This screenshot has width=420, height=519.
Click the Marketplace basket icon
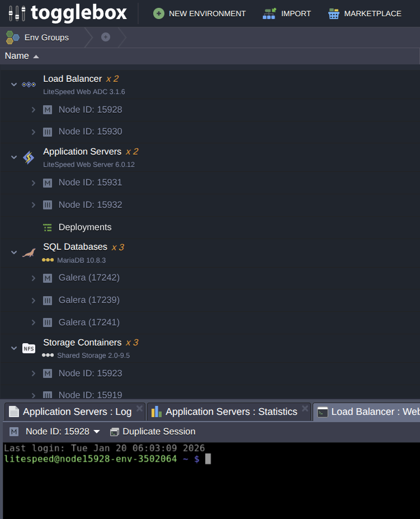334,13
